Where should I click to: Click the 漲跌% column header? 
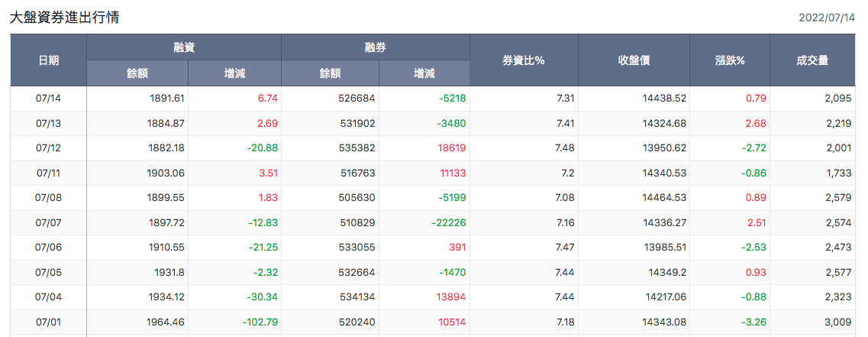click(730, 60)
